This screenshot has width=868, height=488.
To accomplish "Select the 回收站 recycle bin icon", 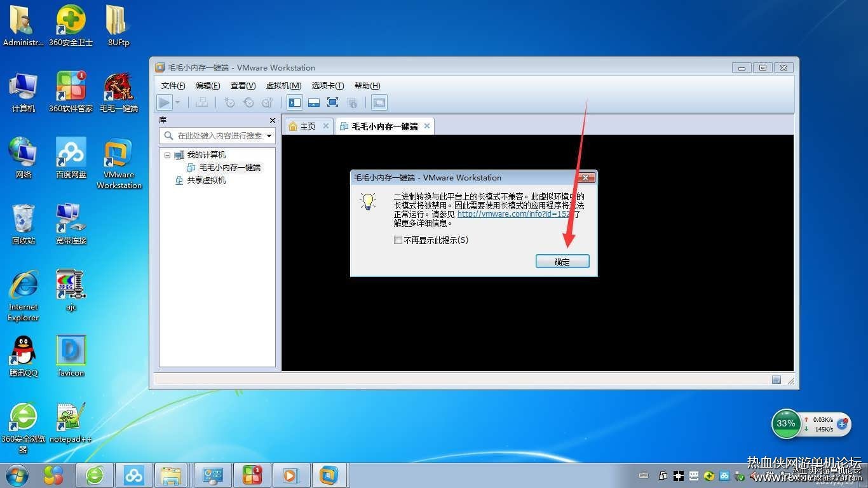I will (24, 224).
